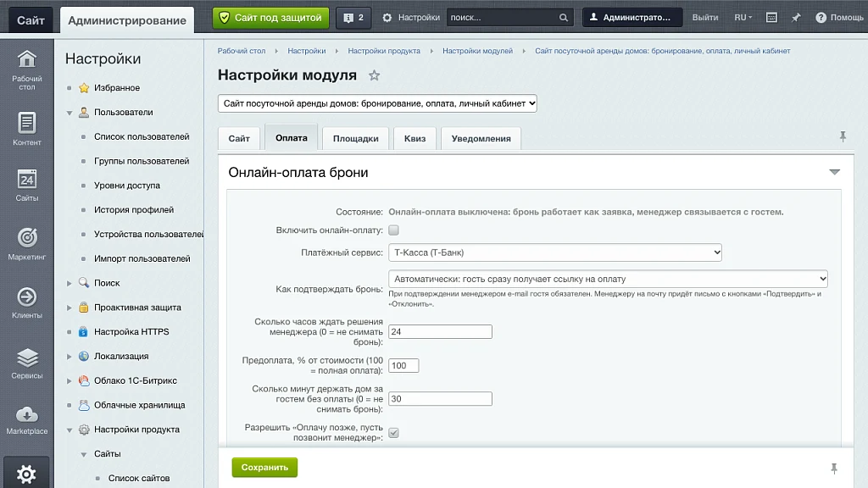Viewport: 868px width, 488px height.
Task: Open the Как подтверждать бронь dropdown
Action: tap(609, 279)
